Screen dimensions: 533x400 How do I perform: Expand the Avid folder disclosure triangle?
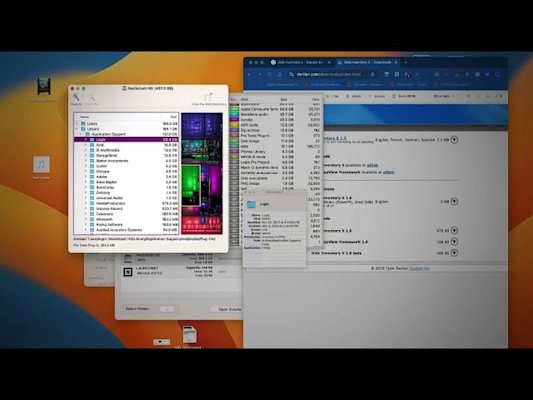pos(86,145)
